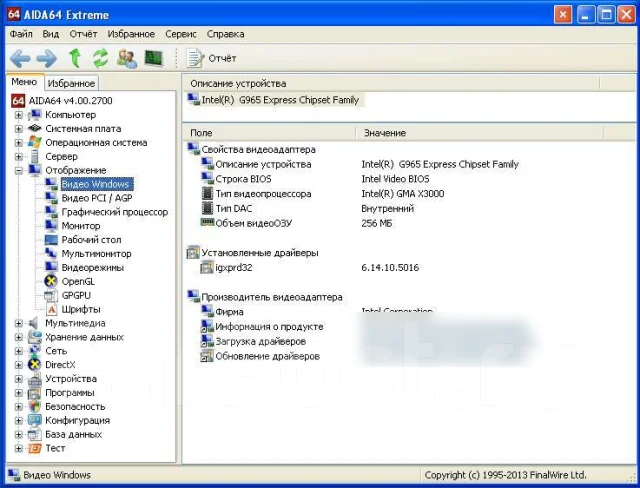
Task: Switch to the Меню tab
Action: tap(24, 82)
